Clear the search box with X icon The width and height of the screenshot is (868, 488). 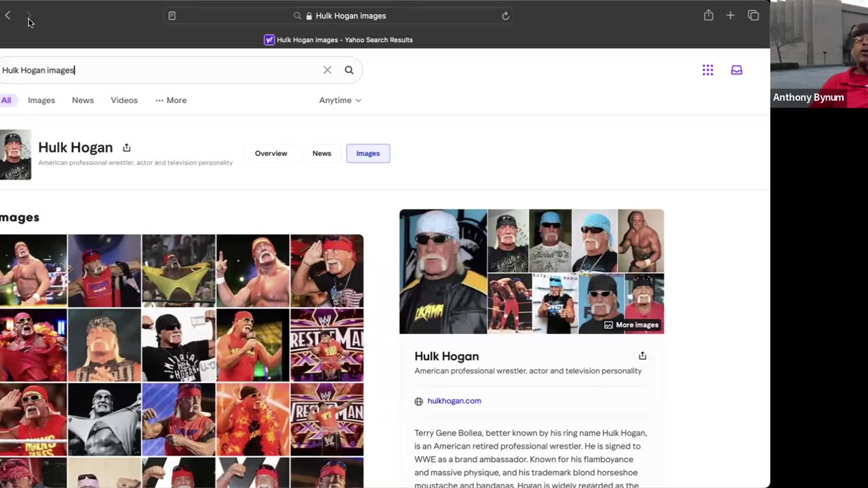(x=328, y=70)
